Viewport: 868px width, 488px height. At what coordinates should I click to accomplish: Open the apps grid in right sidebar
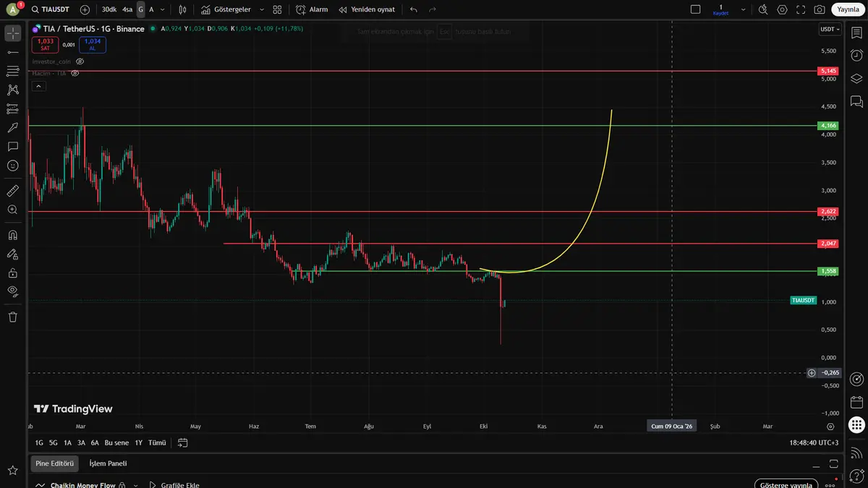click(x=856, y=425)
